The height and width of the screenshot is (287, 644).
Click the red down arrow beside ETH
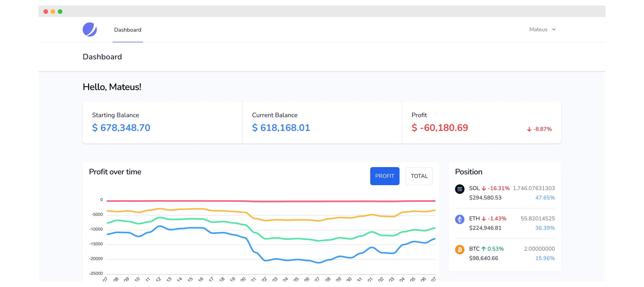pyautogui.click(x=484, y=219)
